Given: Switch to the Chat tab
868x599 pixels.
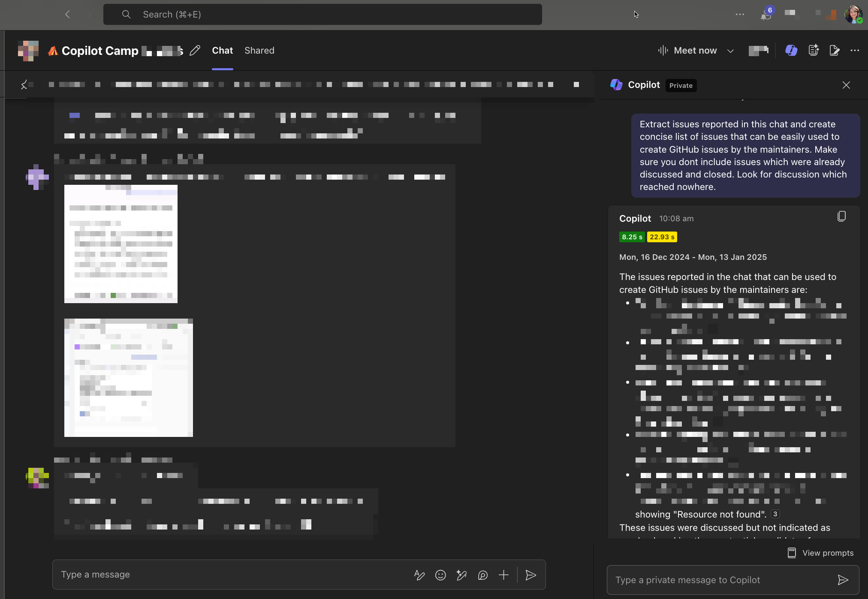Looking at the screenshot, I should (222, 51).
